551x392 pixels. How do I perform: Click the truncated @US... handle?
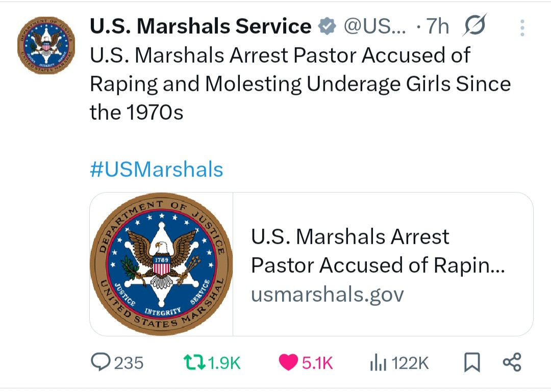tap(375, 27)
